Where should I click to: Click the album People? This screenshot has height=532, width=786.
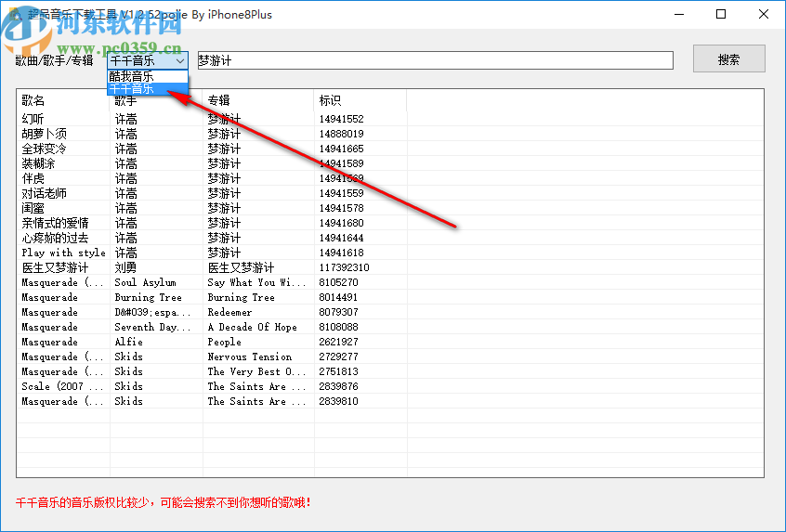(225, 342)
